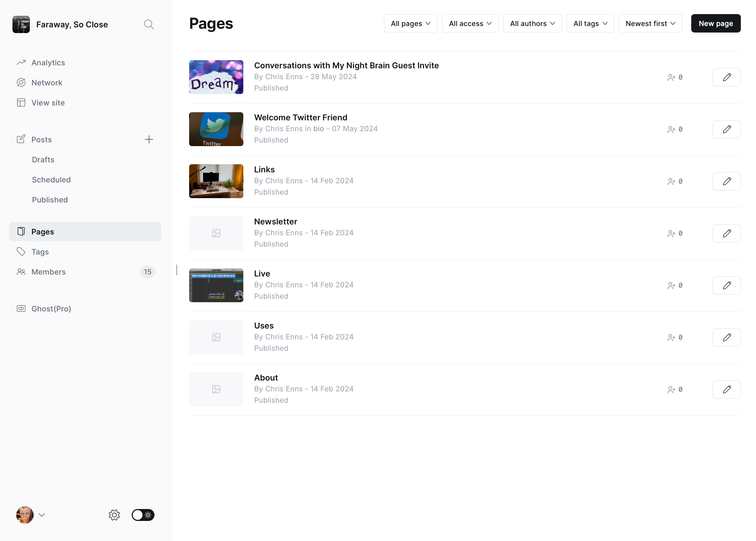Expand user menu chevron beside avatar
This screenshot has height=541, width=756.
(x=42, y=515)
